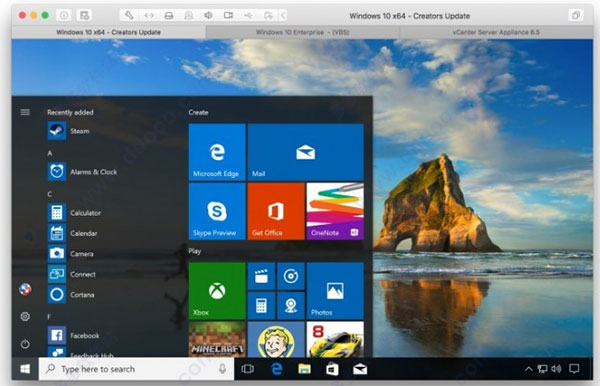
Task: Switch to Windows 10 Enterprise tab
Action: coord(302,32)
